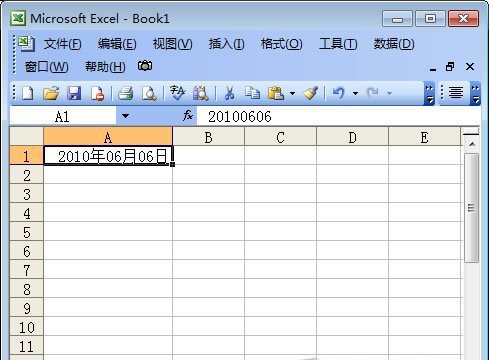489x360 pixels.
Task: Click formula bar showing 20100606
Action: click(x=338, y=116)
